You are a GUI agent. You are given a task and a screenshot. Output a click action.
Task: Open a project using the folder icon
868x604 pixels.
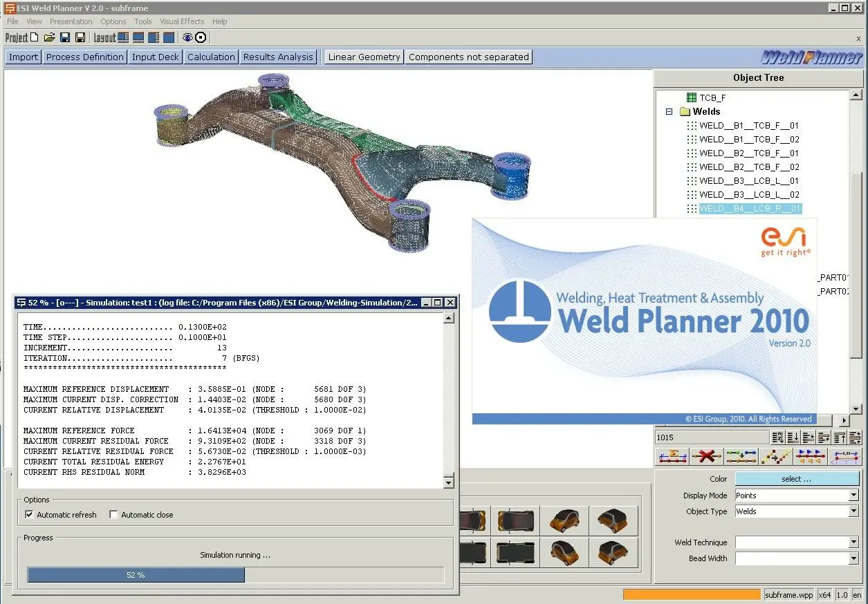tap(50, 37)
